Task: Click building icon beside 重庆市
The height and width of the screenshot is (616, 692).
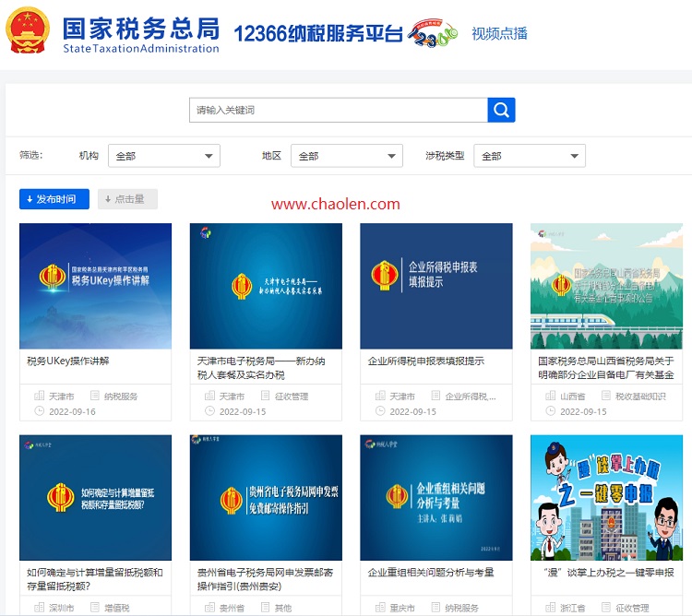Action: pos(380,607)
